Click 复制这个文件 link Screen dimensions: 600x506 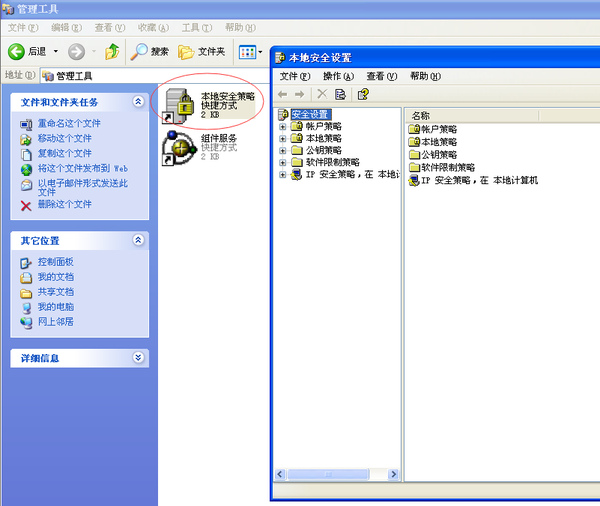[x=64, y=153]
